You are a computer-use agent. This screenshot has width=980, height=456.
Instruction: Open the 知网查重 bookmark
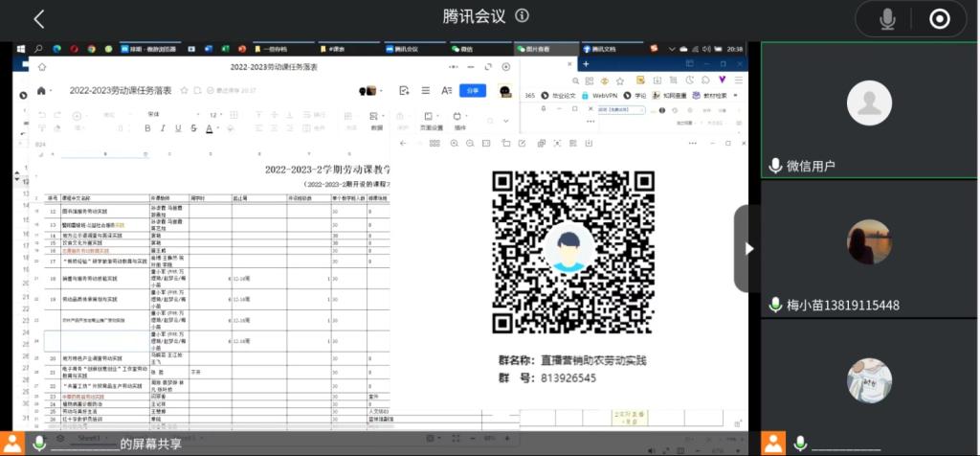[671, 96]
